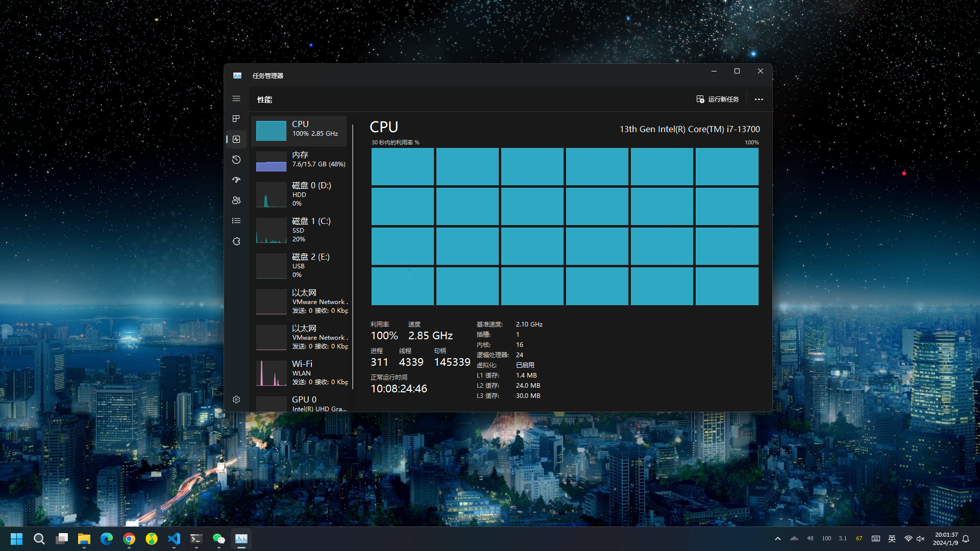This screenshot has height=551, width=980.
Task: Open Visual Studio Code from taskbar
Action: point(174,539)
